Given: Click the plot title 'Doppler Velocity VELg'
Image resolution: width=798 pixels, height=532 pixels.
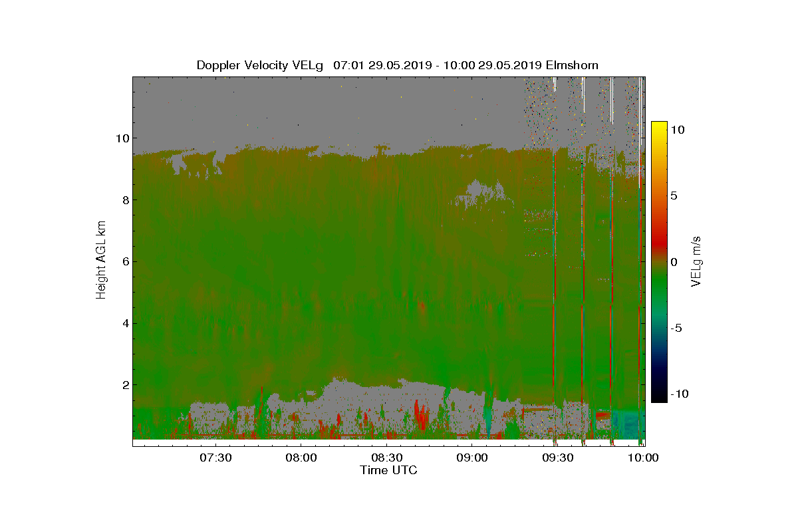Looking at the screenshot, I should (260, 65).
